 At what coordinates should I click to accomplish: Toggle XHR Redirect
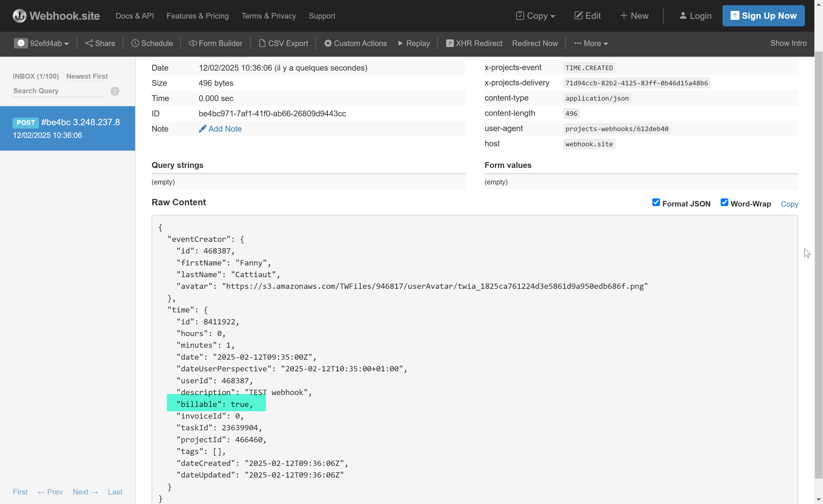pyautogui.click(x=474, y=43)
